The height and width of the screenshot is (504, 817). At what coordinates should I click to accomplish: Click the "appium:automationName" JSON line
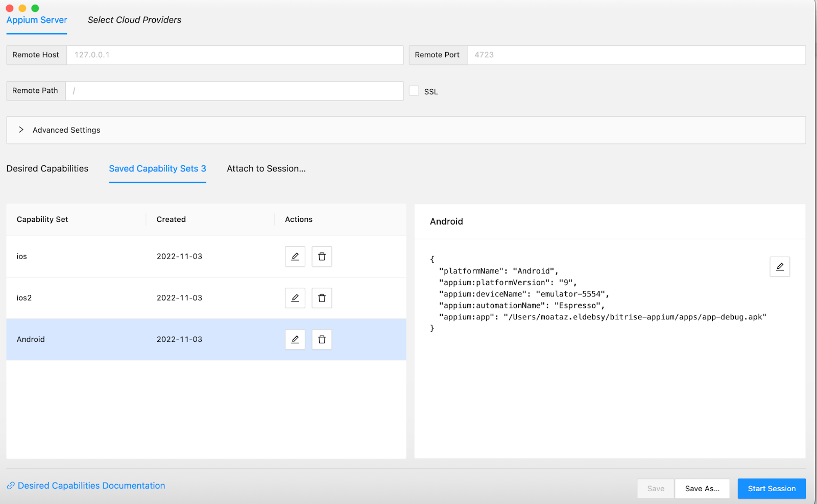(x=522, y=306)
